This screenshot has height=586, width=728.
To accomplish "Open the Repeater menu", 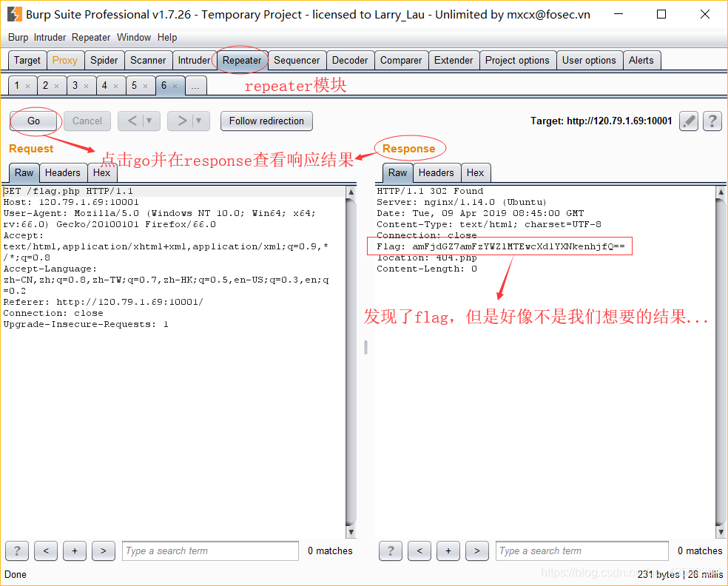I will (x=91, y=37).
